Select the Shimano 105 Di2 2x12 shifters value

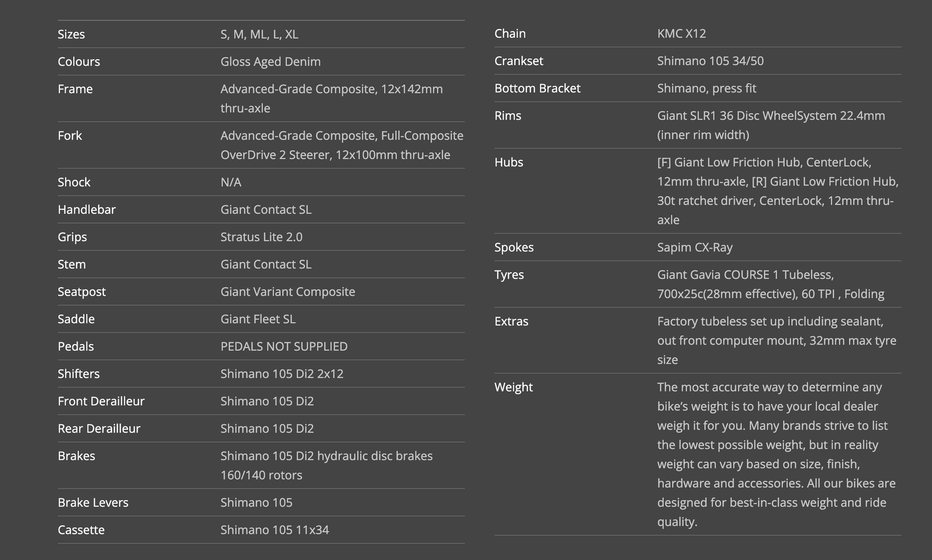coord(282,374)
